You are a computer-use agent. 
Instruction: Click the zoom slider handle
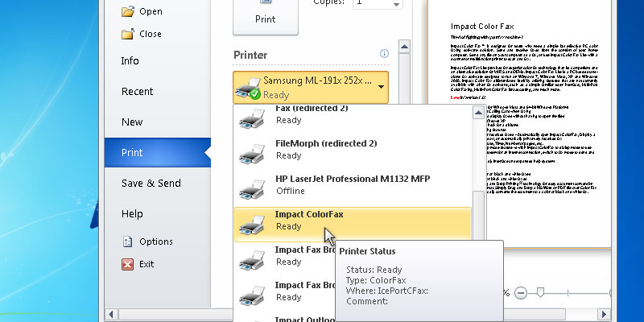(541, 291)
